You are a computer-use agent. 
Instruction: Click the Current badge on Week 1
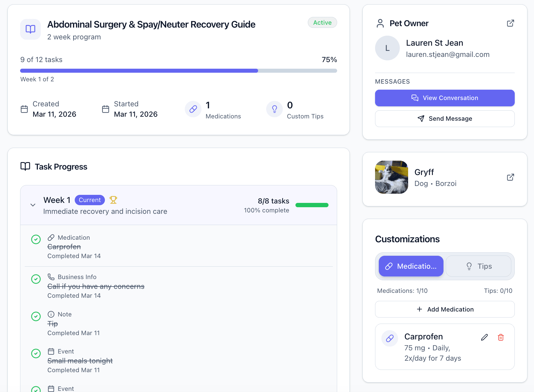click(x=90, y=200)
